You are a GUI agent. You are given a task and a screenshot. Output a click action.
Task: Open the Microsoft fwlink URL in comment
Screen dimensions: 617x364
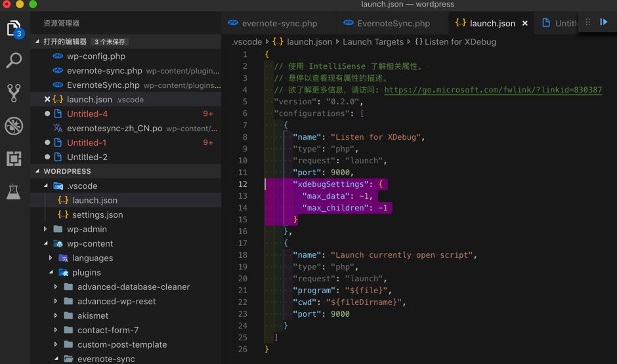point(492,90)
